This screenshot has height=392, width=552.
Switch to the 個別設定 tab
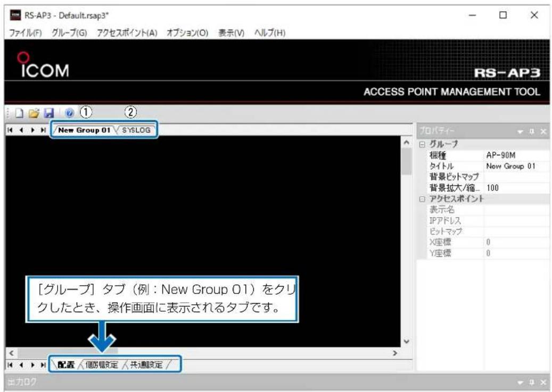(102, 365)
